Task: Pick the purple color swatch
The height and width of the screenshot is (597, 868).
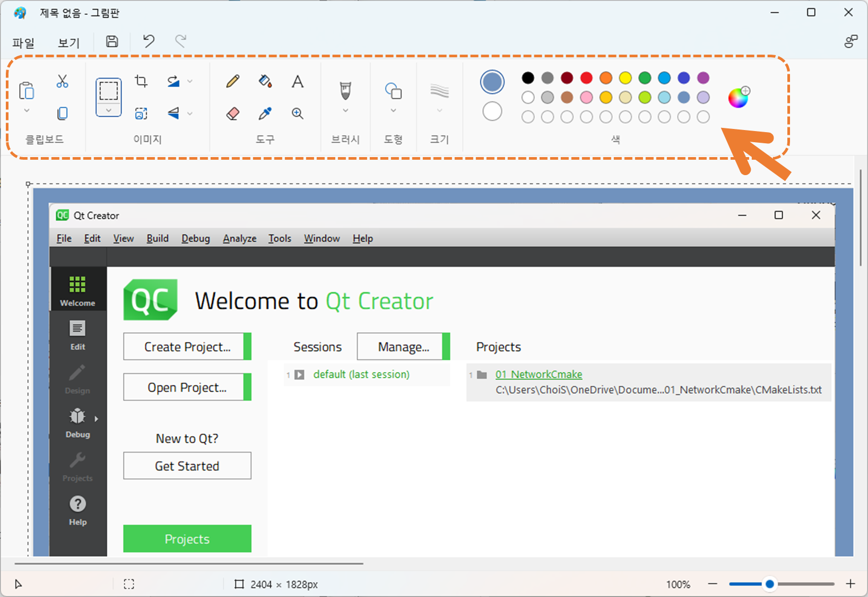Action: 703,78
